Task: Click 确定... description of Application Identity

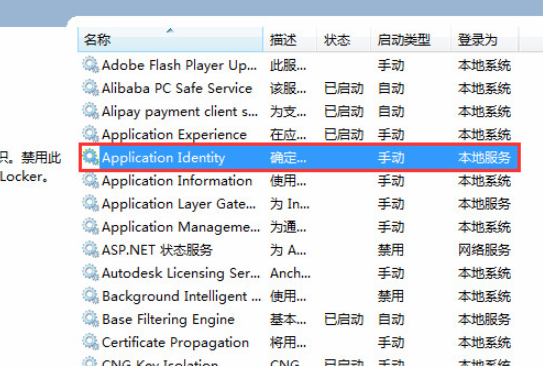Action: pyautogui.click(x=288, y=158)
